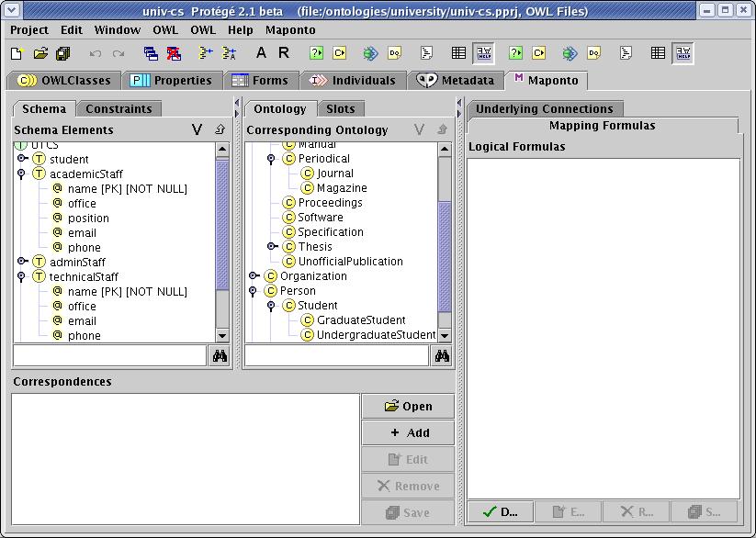Select the UndergraduateStudent class
The height and width of the screenshot is (538, 756).
click(376, 334)
